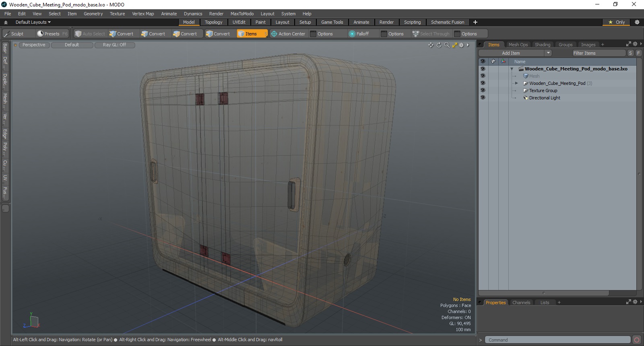Click the visibility column header eye

coord(483,62)
